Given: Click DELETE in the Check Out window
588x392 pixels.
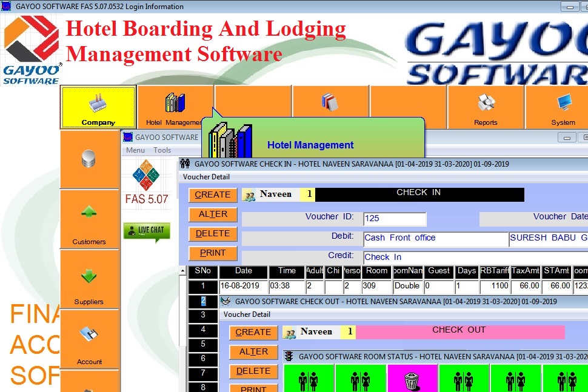Looking at the screenshot, I should click(x=253, y=371).
